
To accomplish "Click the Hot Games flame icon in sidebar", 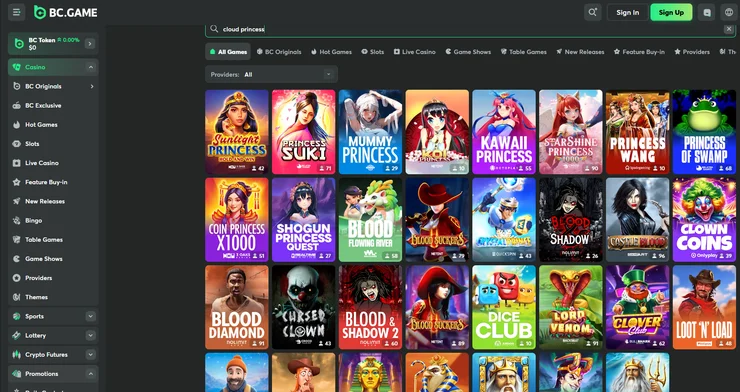I will [17, 125].
